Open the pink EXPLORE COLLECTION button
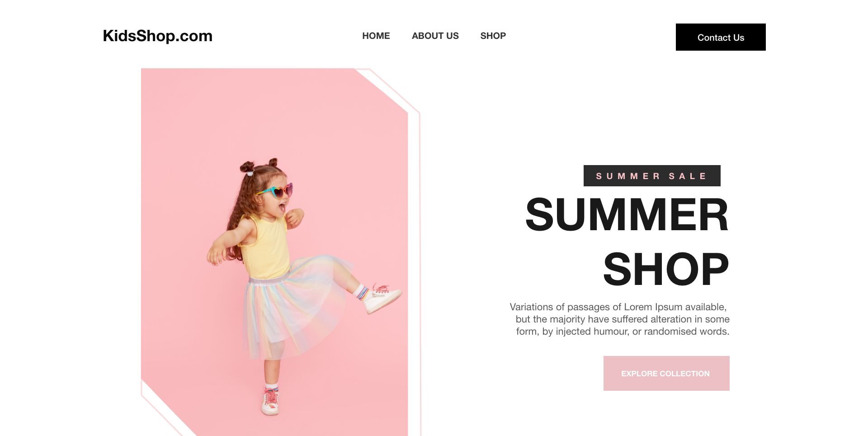The height and width of the screenshot is (436, 868). 666,373
